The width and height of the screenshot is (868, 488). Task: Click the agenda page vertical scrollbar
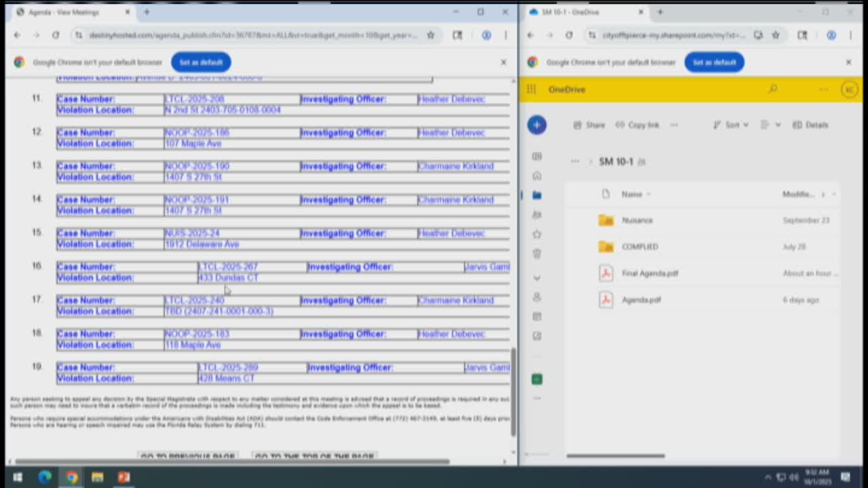(513, 393)
